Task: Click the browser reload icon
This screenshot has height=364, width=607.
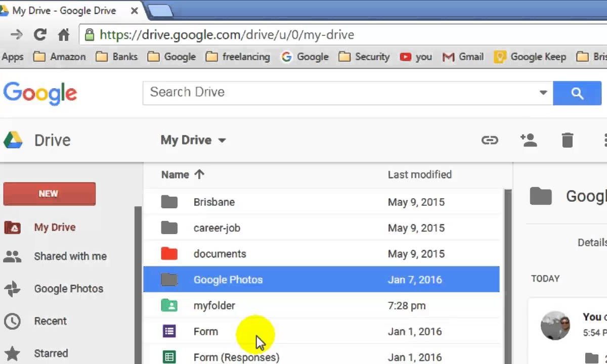Action: click(40, 34)
